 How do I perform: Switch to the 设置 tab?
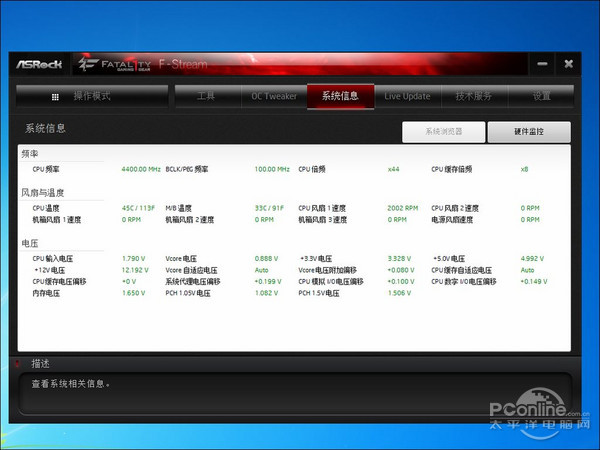coord(541,96)
